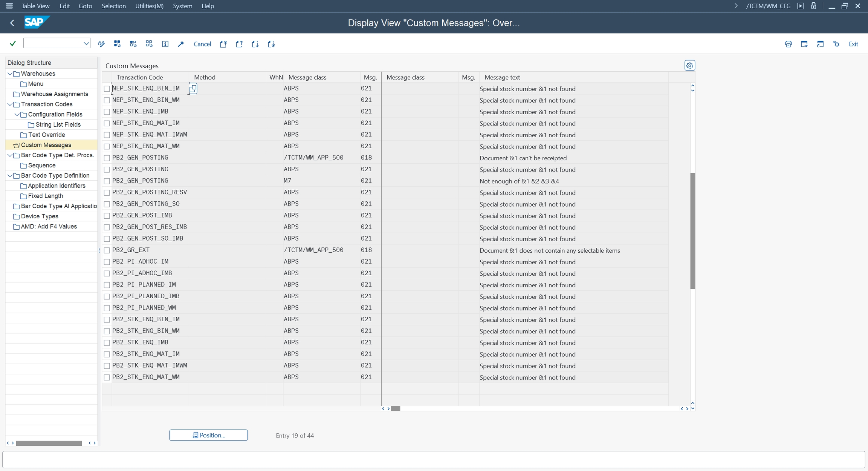Click the table settings gear icon
The width and height of the screenshot is (868, 471).
point(689,66)
